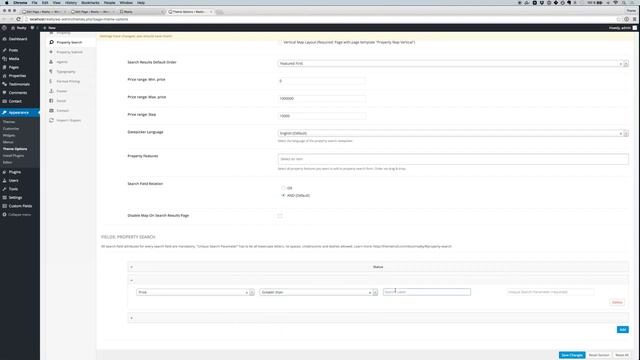
Task: Click the Appearance brush icon
Action: 4,112
